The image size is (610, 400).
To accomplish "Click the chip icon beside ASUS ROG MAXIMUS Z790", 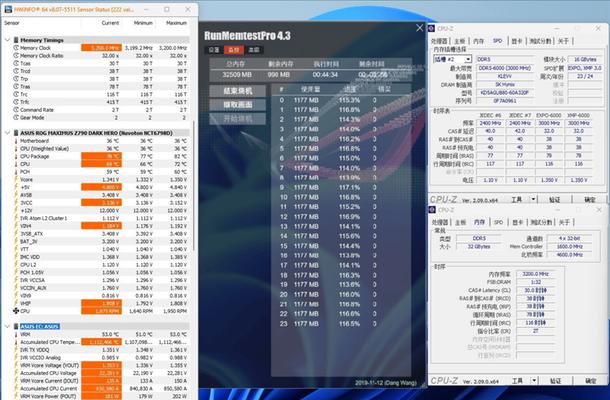I will pos(16,133).
